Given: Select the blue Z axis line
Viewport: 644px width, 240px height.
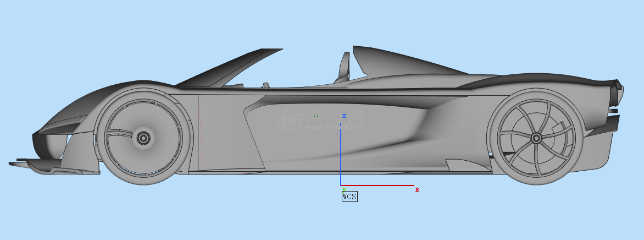Looking at the screenshot, I should coord(341,154).
